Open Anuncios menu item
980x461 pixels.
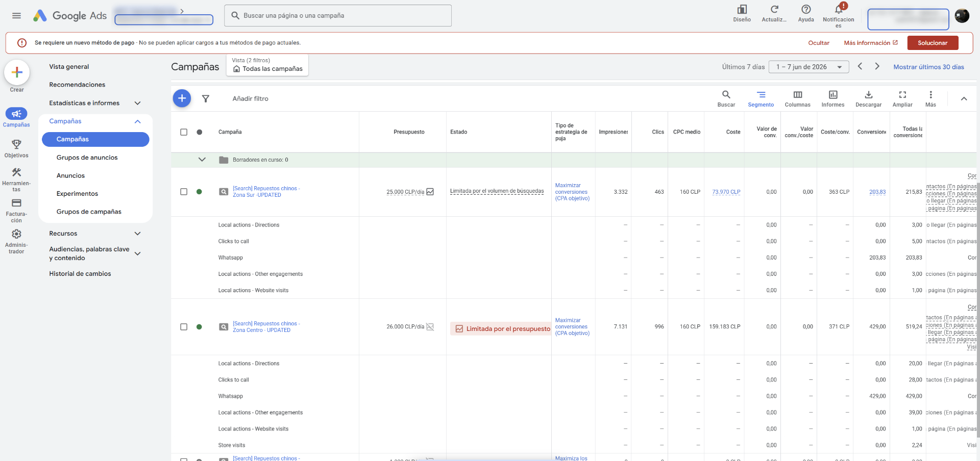(x=70, y=175)
